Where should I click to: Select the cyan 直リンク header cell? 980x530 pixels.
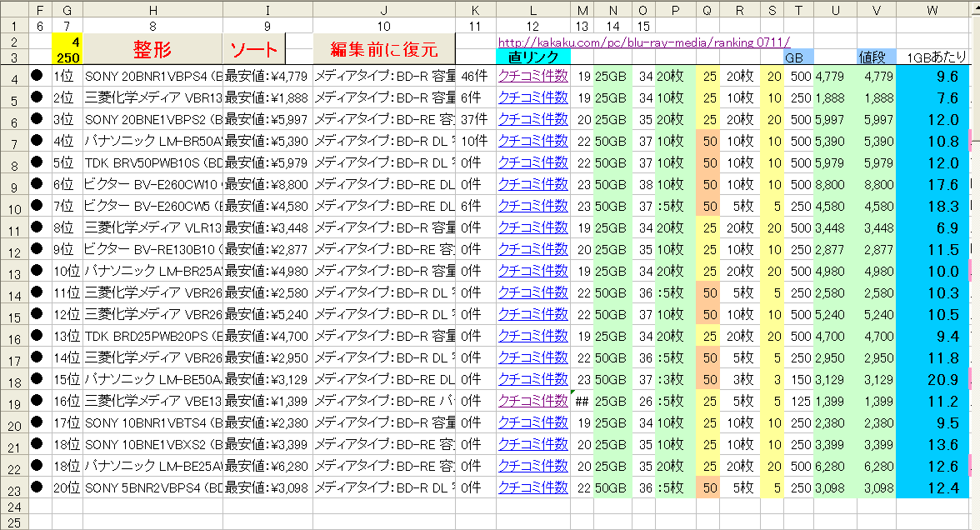click(x=533, y=57)
